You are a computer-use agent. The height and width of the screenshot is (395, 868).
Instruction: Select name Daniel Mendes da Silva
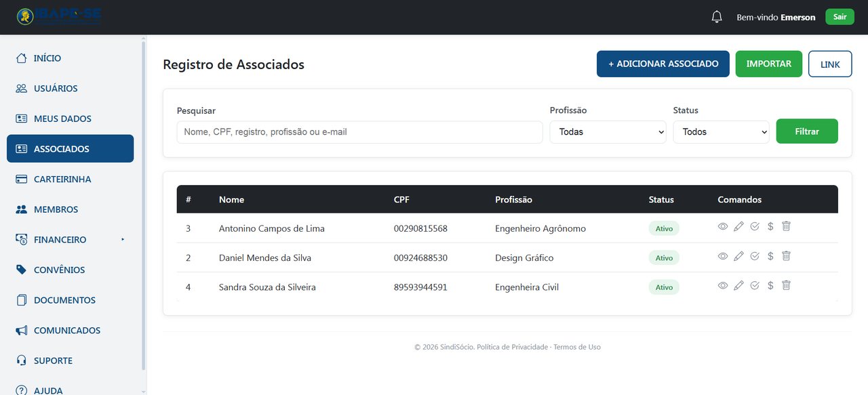265,258
